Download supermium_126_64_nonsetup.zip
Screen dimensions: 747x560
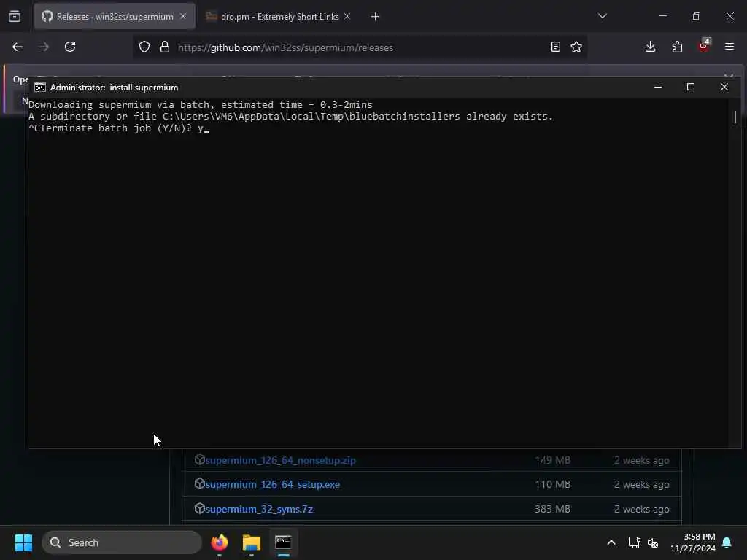[281, 461]
